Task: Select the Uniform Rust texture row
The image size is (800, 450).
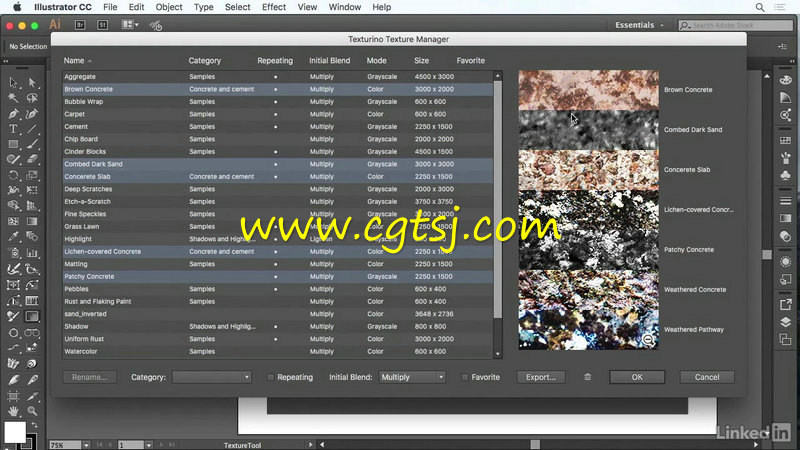Action: coord(278,339)
